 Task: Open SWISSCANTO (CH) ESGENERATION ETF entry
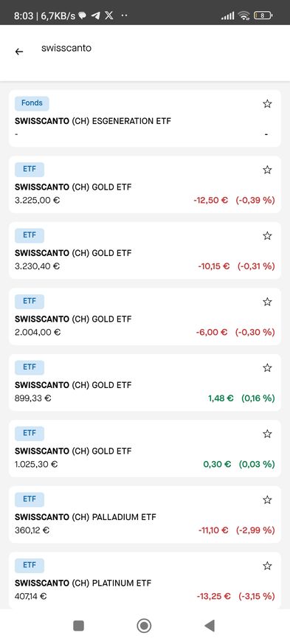pyautogui.click(x=145, y=118)
